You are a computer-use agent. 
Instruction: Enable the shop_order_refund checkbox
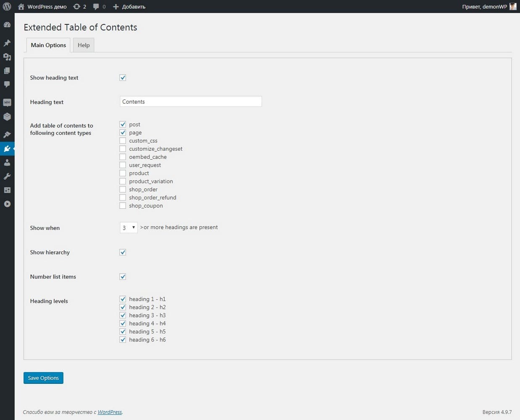(x=123, y=197)
